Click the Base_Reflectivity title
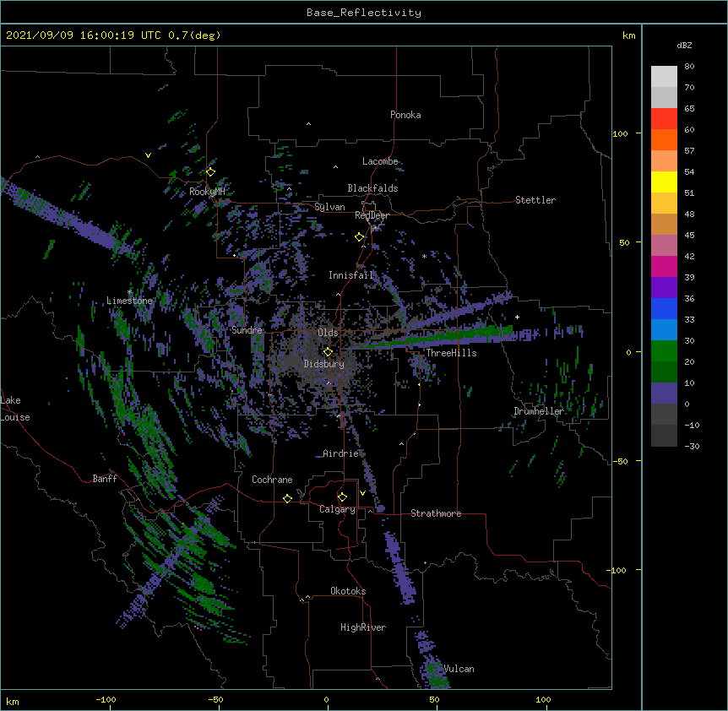This screenshot has width=728, height=711. point(364,13)
